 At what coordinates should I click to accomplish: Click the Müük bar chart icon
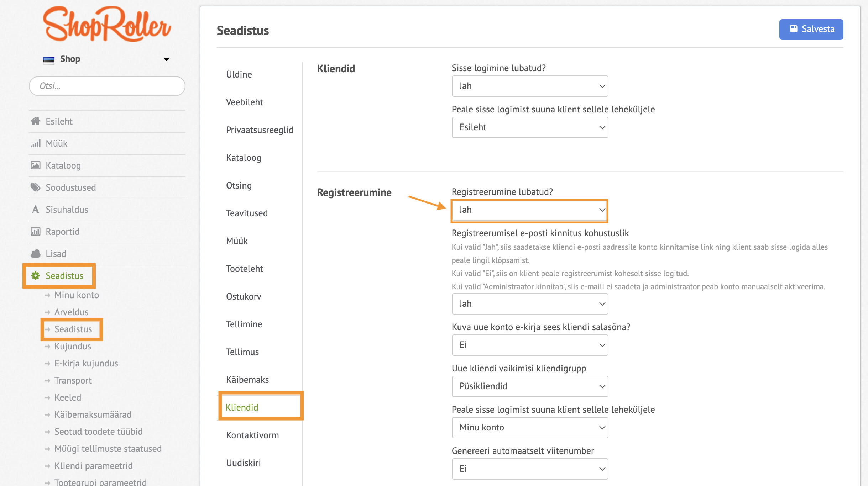(x=35, y=143)
